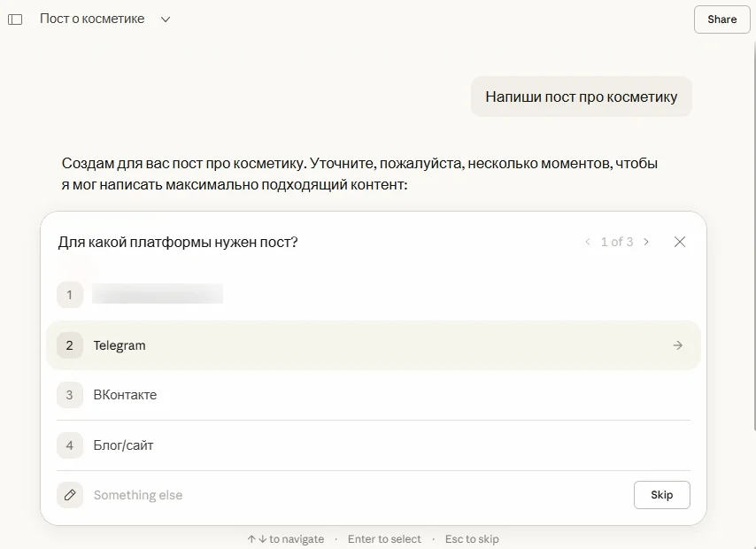
Task: Focus the 'Something else' input field
Action: pyautogui.click(x=359, y=495)
